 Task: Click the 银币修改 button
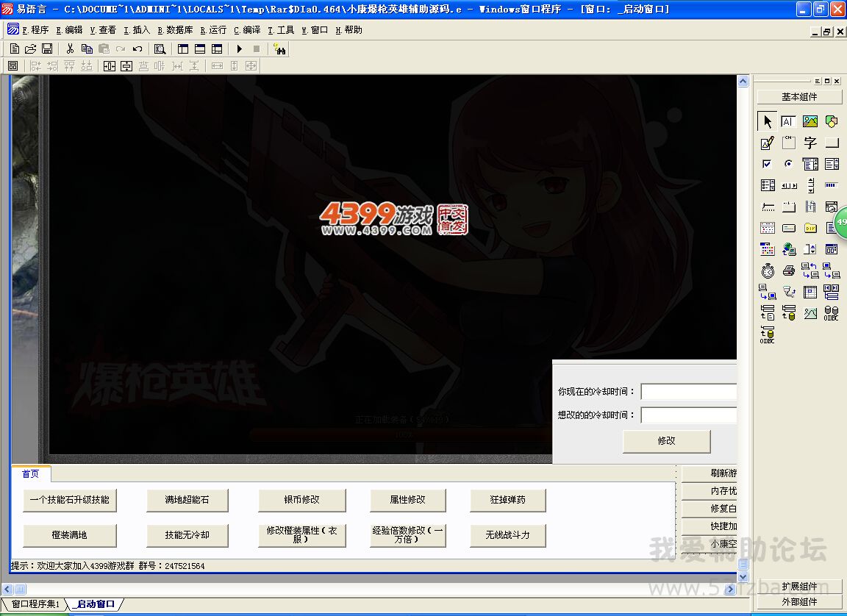pyautogui.click(x=302, y=500)
